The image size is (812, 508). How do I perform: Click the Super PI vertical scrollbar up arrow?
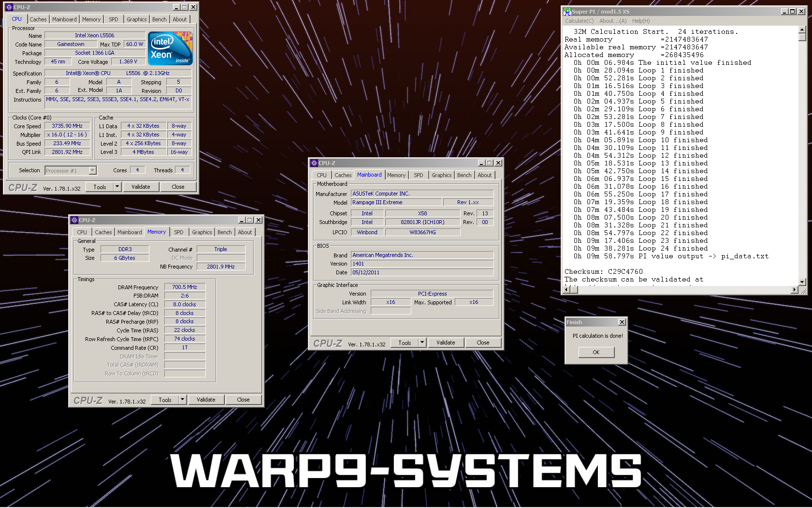click(x=802, y=30)
